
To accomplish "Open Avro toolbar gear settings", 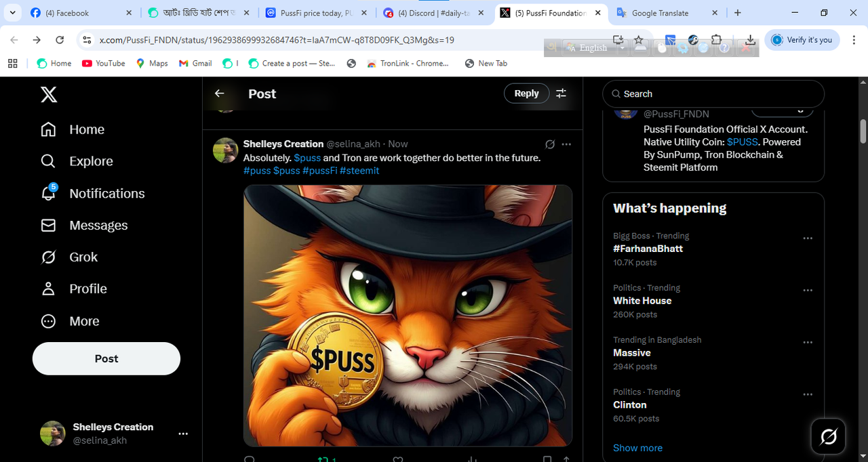I will (x=684, y=47).
